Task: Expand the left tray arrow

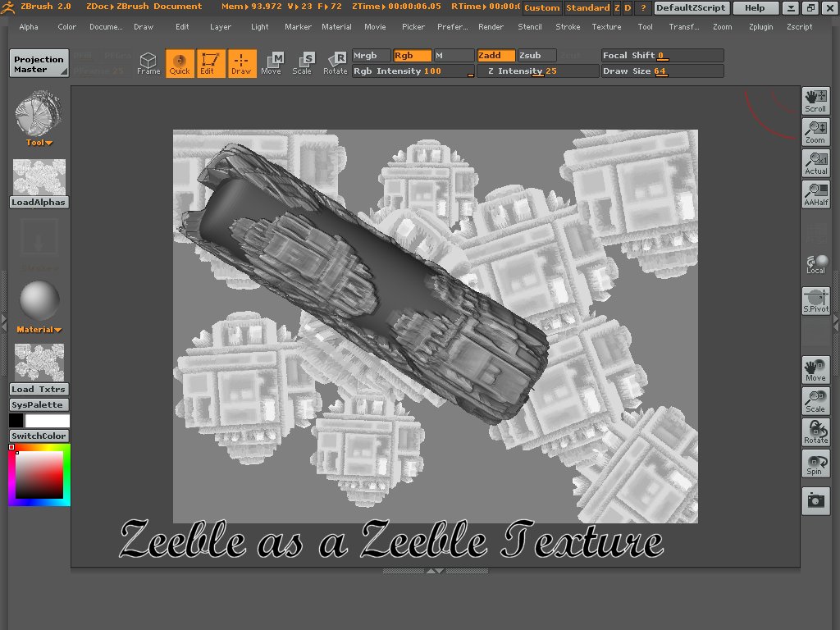Action: point(4,322)
